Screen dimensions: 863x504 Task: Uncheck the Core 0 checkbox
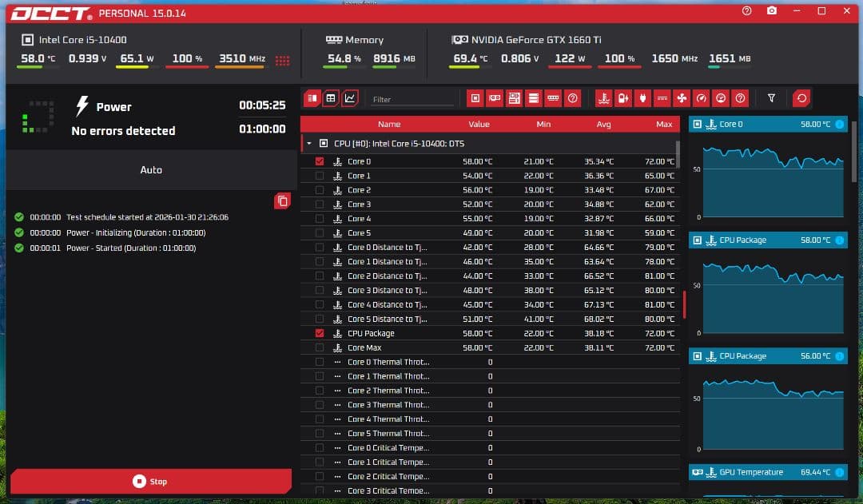click(320, 161)
